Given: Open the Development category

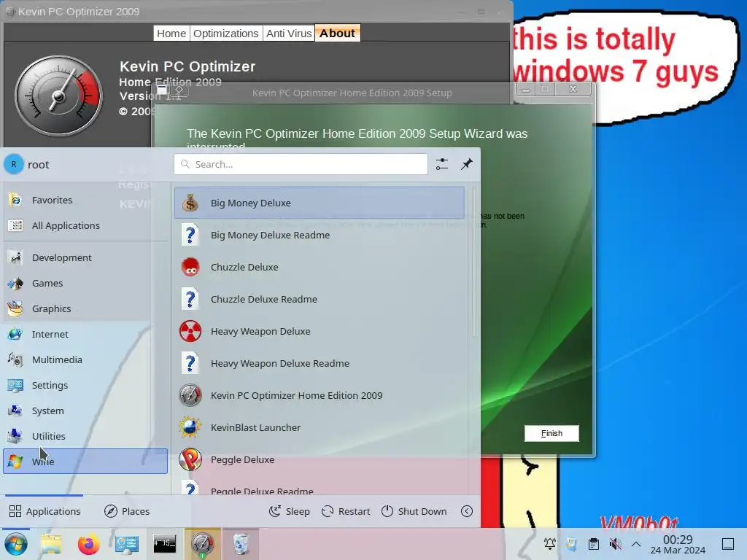Looking at the screenshot, I should [85, 257].
